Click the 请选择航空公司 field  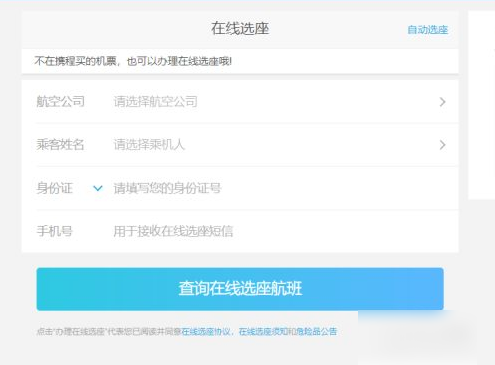[156, 101]
